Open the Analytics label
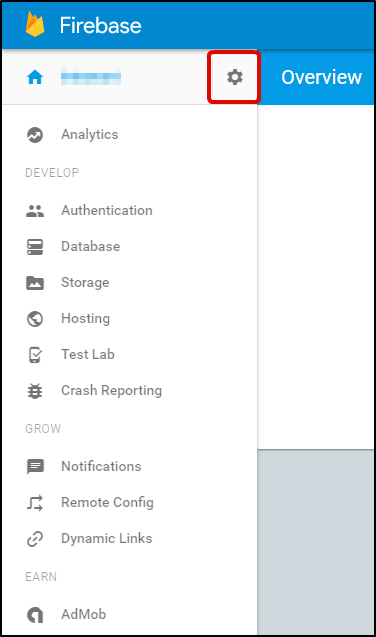 coord(90,134)
